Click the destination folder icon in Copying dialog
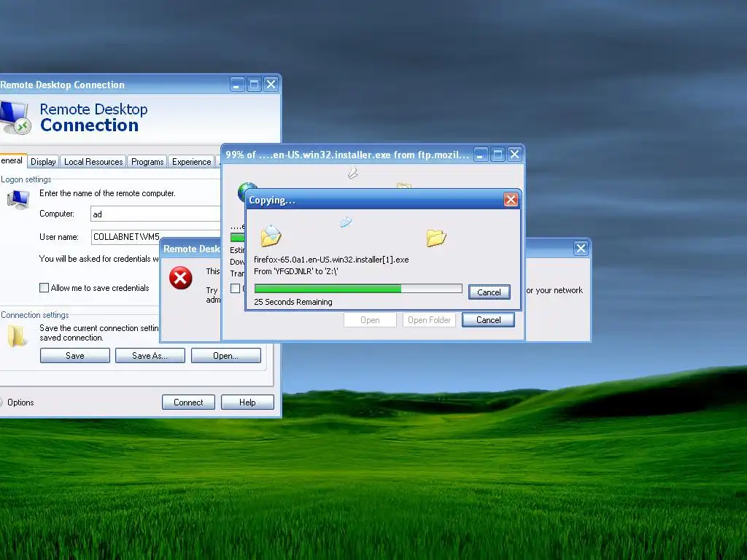The width and height of the screenshot is (747, 560). tap(436, 237)
